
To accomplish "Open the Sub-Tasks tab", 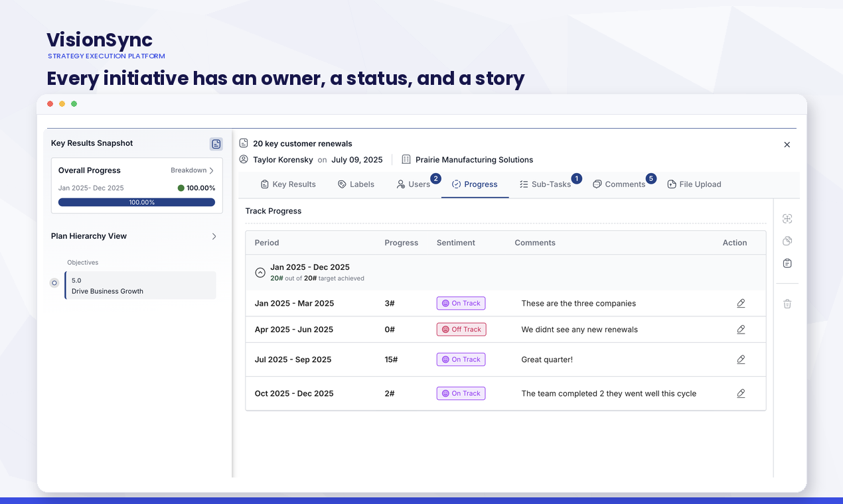I will pyautogui.click(x=545, y=184).
